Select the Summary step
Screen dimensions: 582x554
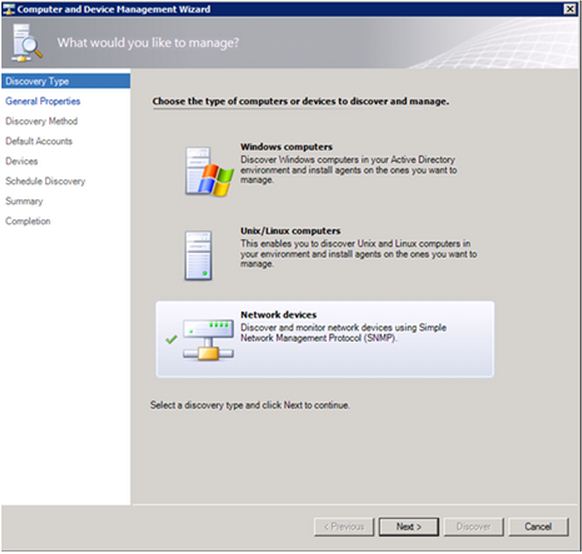pyautogui.click(x=24, y=201)
